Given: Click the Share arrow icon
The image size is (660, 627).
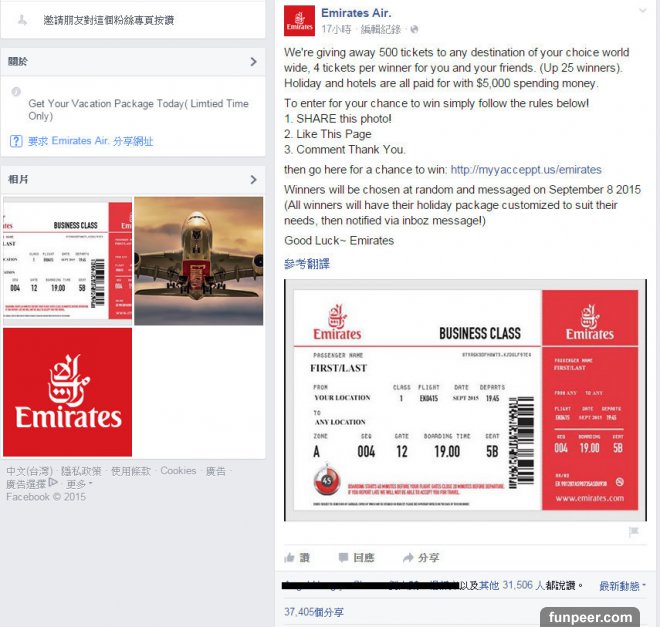Looking at the screenshot, I should coord(408,558).
